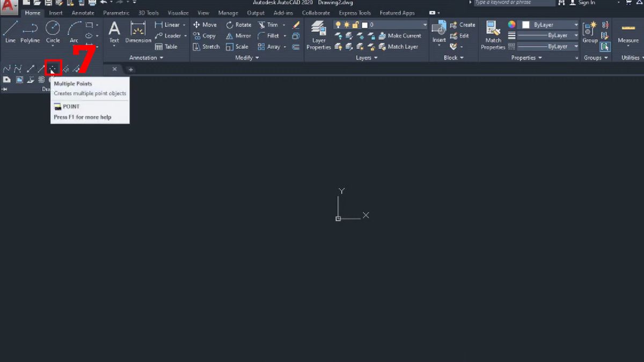Open the Layer Properties manager

pos(318,32)
